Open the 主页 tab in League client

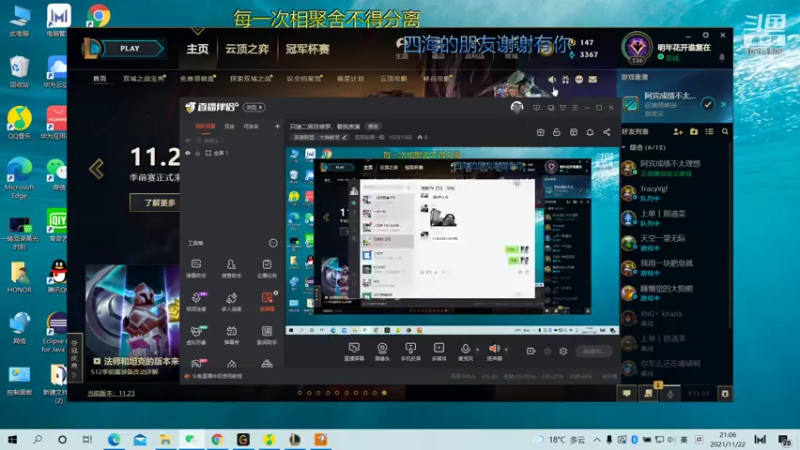pyautogui.click(x=197, y=49)
